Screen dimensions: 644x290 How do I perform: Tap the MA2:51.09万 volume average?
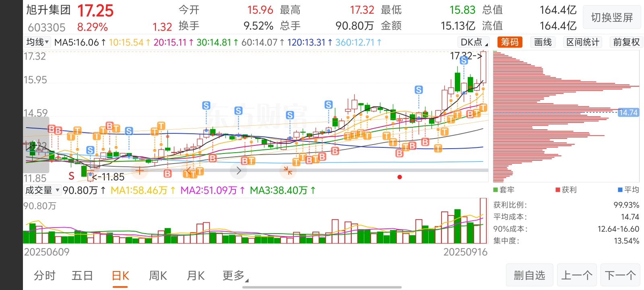pos(213,190)
